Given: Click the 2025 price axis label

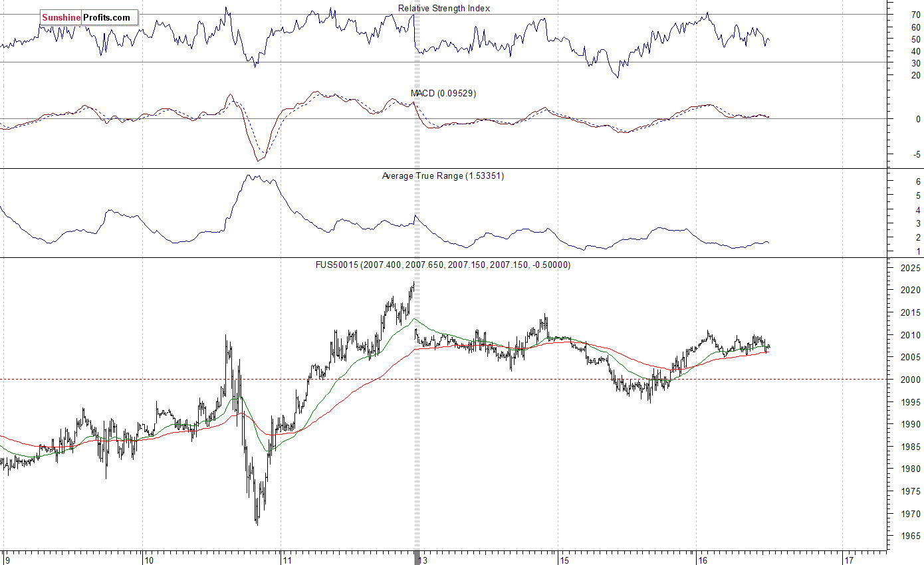Looking at the screenshot, I should tap(910, 268).
